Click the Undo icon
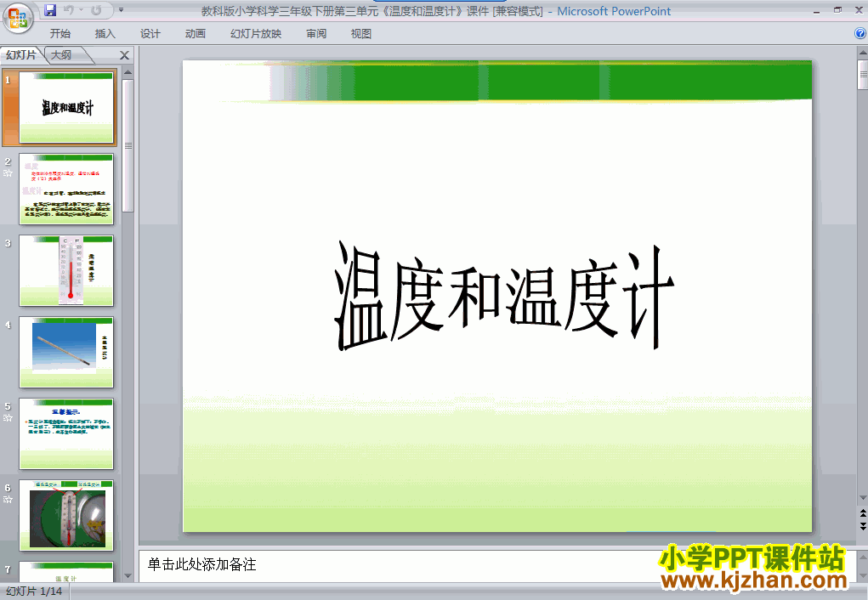The width and height of the screenshot is (868, 600). 68,10
